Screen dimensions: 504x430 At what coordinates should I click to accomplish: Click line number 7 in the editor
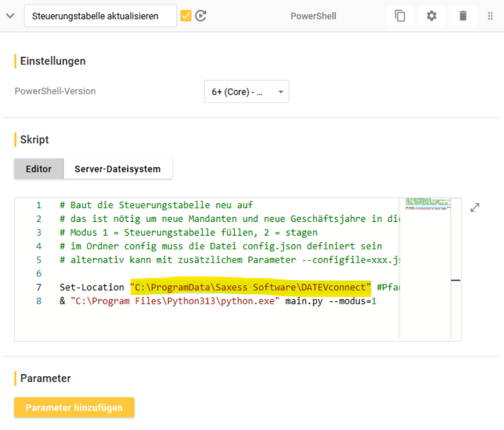[x=39, y=287]
